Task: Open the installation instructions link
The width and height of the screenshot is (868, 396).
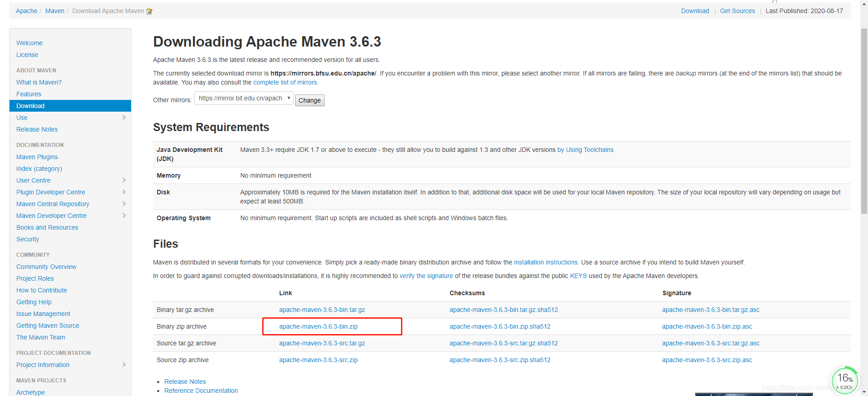Action: coord(546,262)
